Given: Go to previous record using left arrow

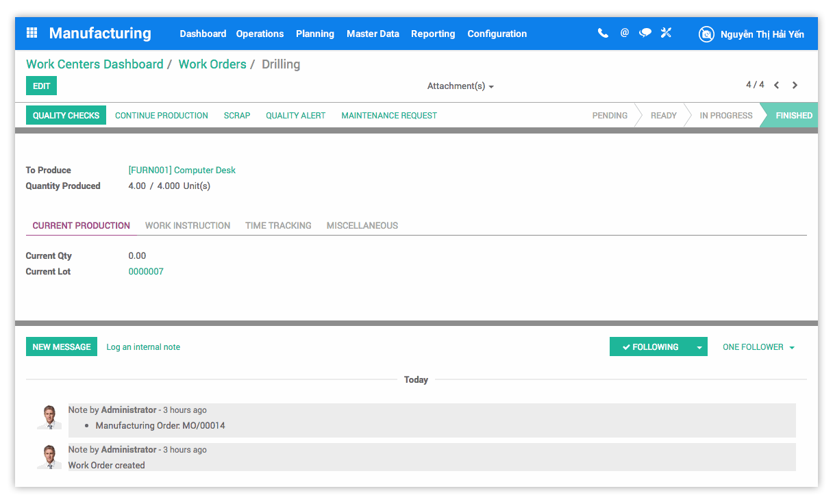Looking at the screenshot, I should coord(776,85).
